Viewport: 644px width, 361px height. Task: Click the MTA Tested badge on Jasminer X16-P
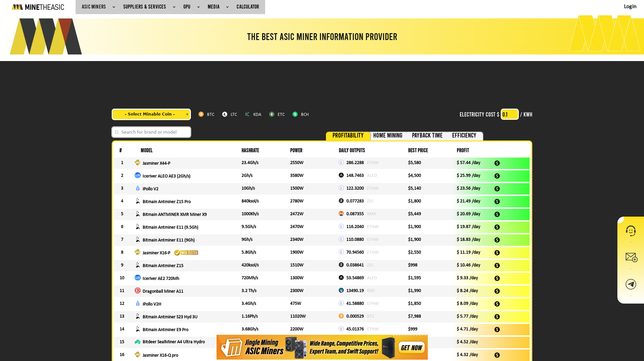pyautogui.click(x=186, y=253)
